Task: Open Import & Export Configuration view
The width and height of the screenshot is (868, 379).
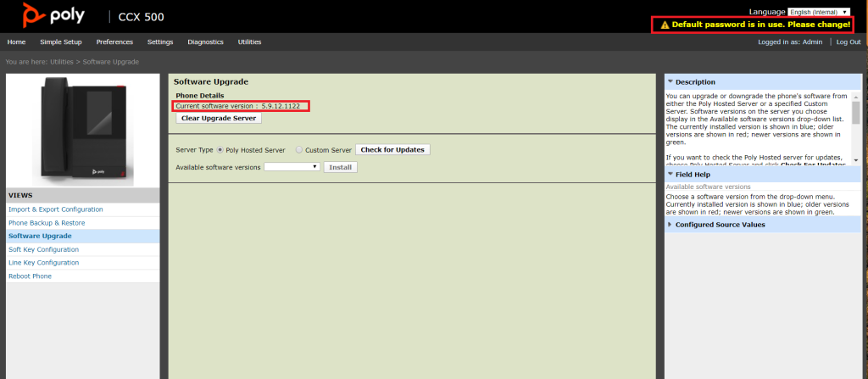Action: [56, 209]
